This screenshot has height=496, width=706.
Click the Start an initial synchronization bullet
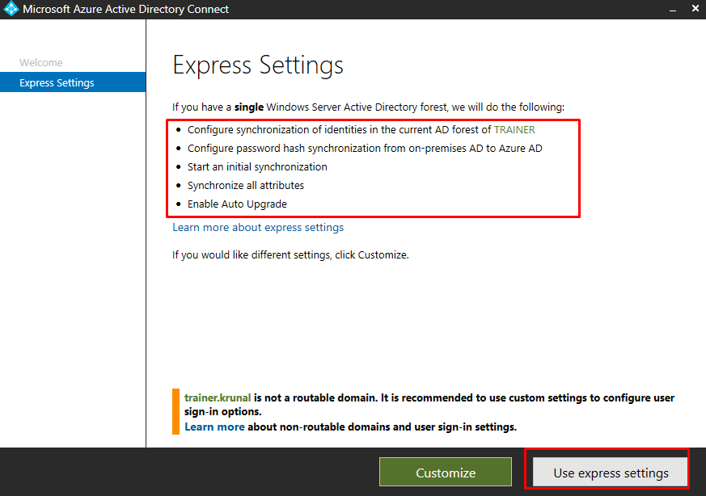point(257,167)
